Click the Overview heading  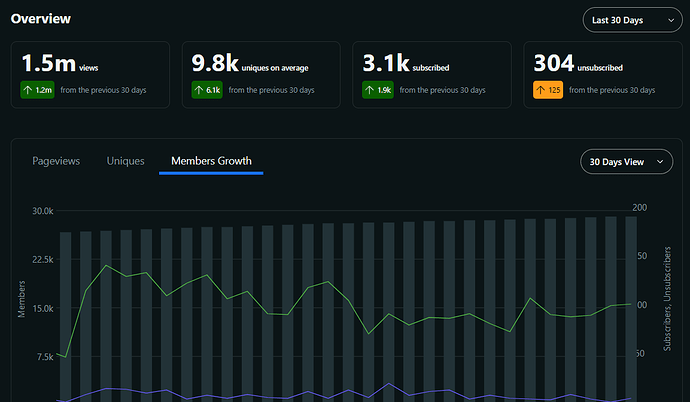(x=40, y=18)
